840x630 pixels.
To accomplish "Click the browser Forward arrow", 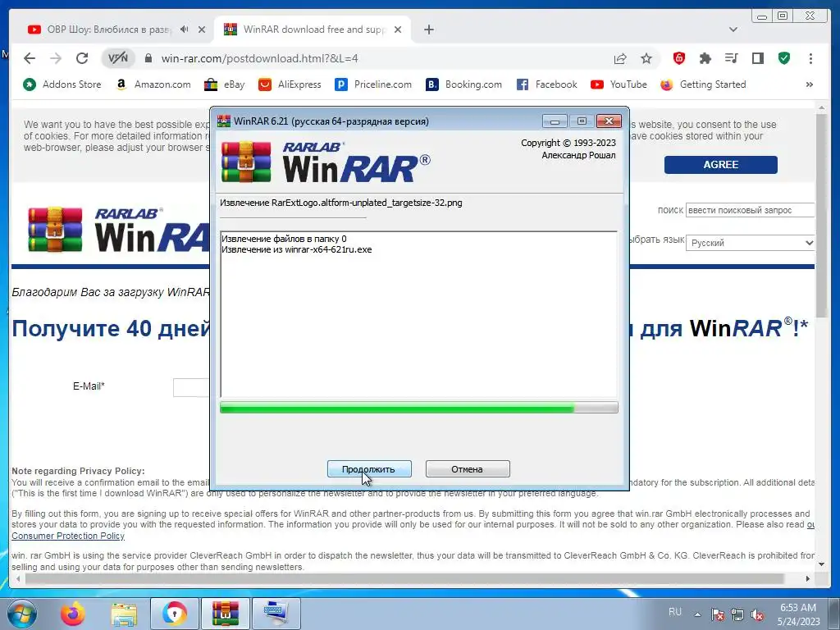I will pos(56,58).
